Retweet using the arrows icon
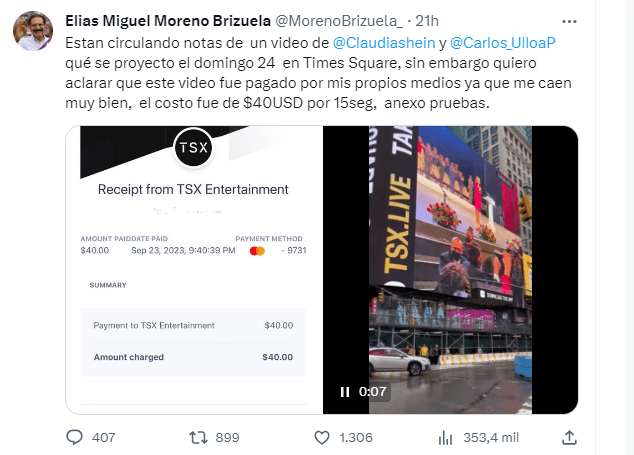Image resolution: width=634 pixels, height=455 pixels. (198, 438)
